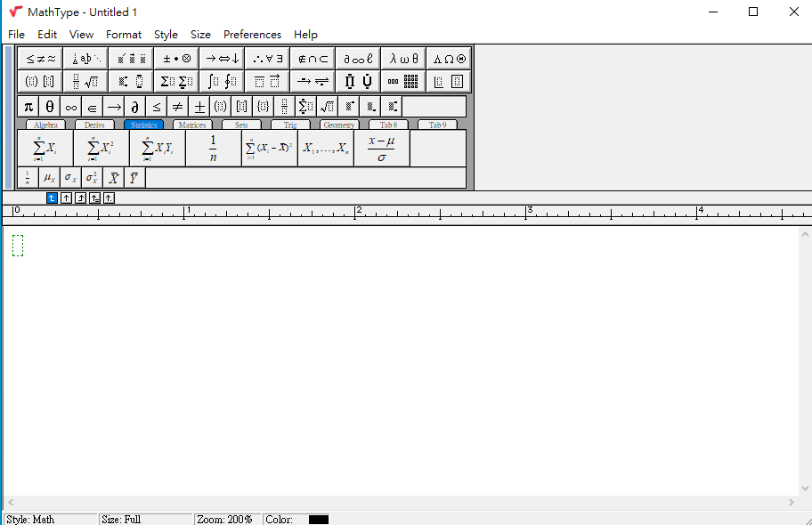Insert square brackets template from small bar
This screenshot has width=812, height=525.
pos(241,107)
